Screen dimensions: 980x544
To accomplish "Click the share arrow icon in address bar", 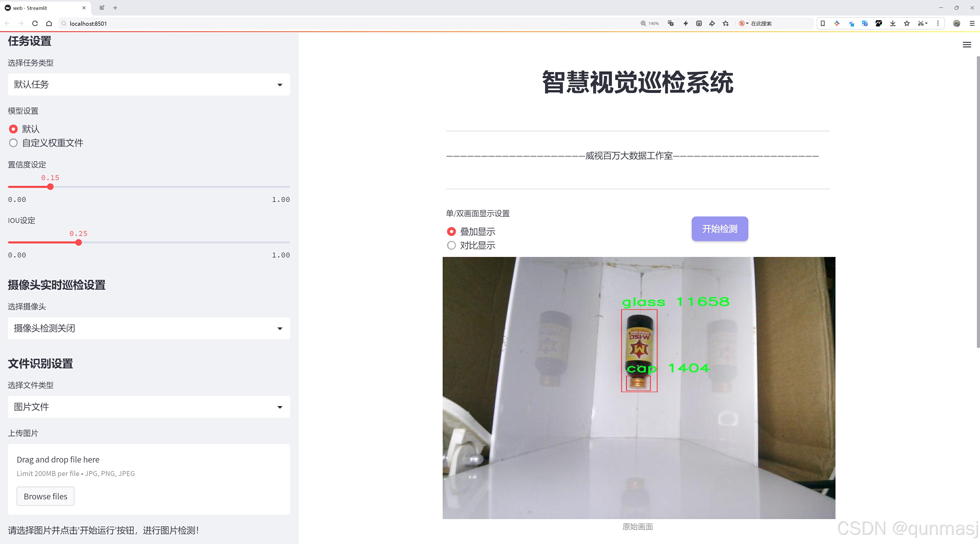I will 712,23.
